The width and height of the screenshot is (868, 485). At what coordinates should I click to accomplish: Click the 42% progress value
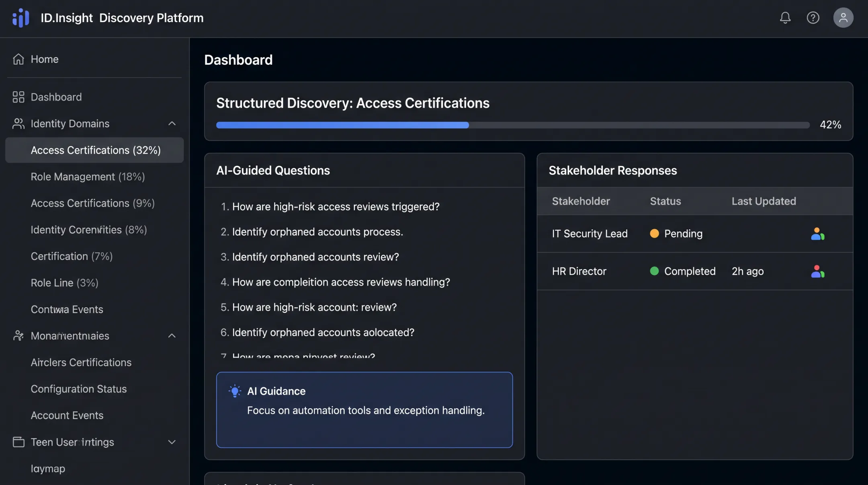tap(830, 125)
